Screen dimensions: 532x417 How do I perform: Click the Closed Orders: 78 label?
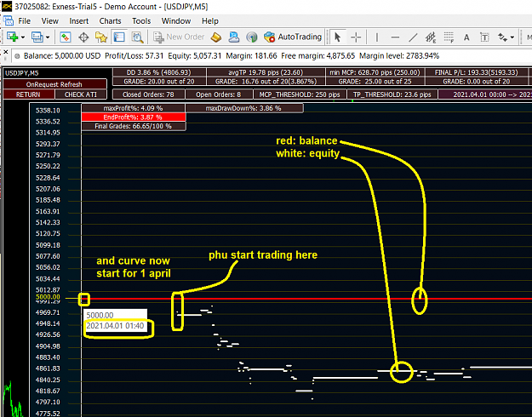click(148, 94)
